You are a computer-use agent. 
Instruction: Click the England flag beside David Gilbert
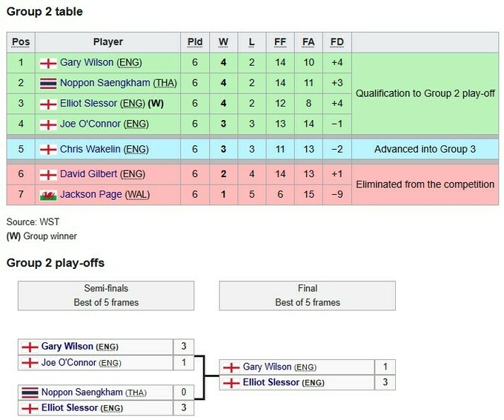(48, 174)
